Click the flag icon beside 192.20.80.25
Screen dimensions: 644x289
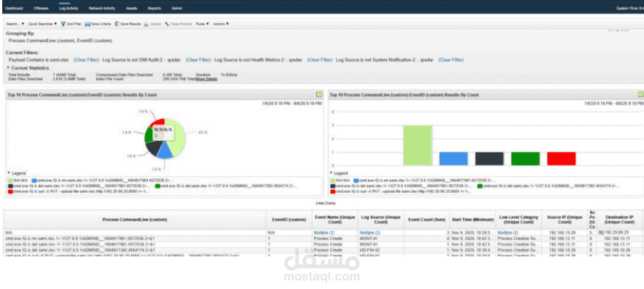point(601,232)
